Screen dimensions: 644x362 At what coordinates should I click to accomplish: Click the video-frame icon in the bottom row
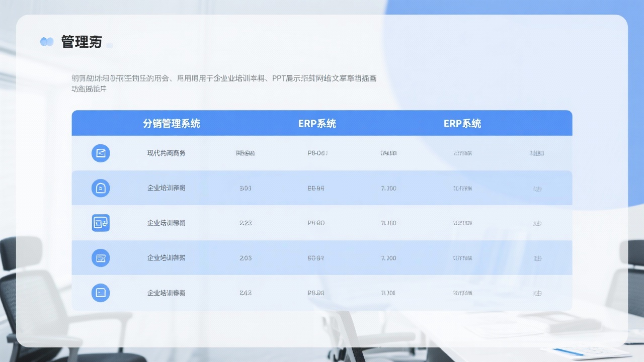pos(101,293)
